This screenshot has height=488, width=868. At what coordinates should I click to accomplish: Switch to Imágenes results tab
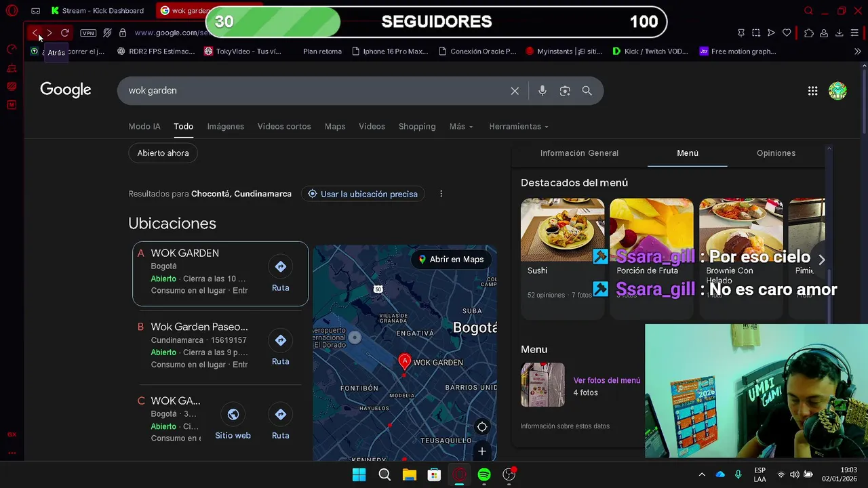[226, 127]
